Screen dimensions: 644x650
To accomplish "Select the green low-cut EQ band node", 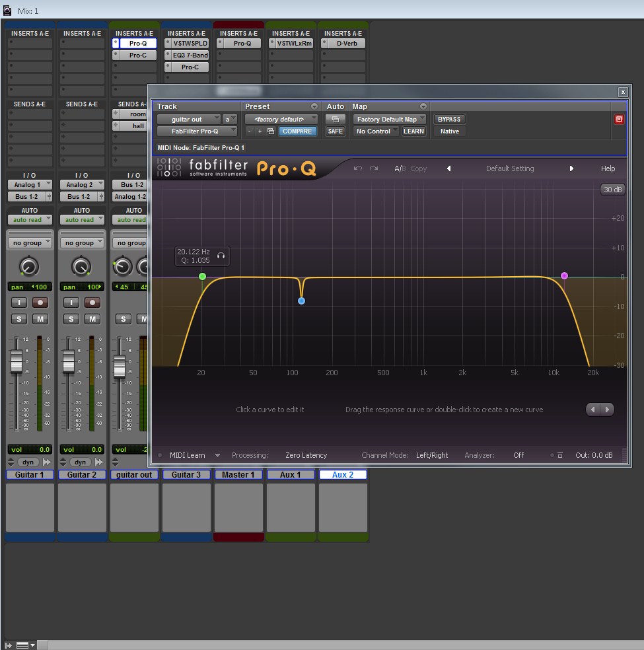I will point(202,276).
